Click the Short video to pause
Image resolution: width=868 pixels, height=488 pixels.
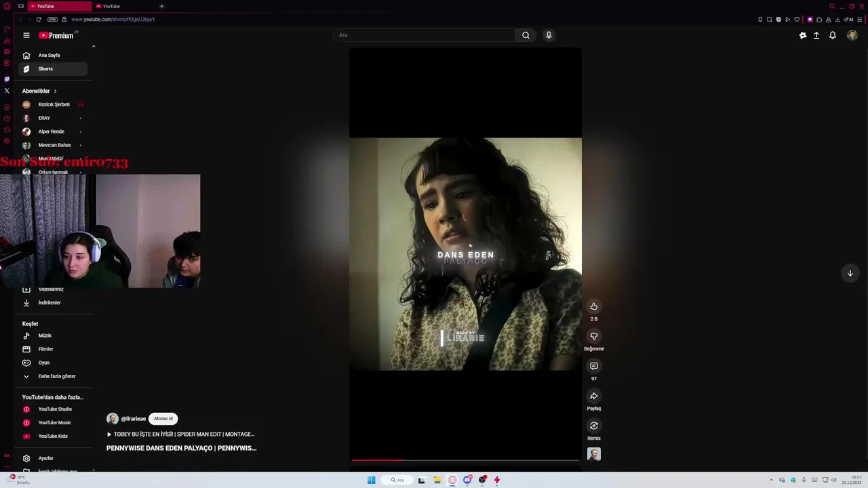coord(465,254)
